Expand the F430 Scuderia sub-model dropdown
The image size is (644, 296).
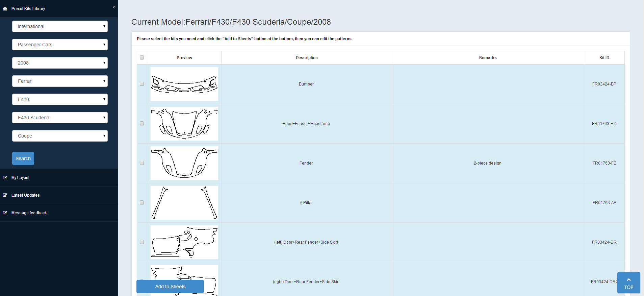pos(60,118)
